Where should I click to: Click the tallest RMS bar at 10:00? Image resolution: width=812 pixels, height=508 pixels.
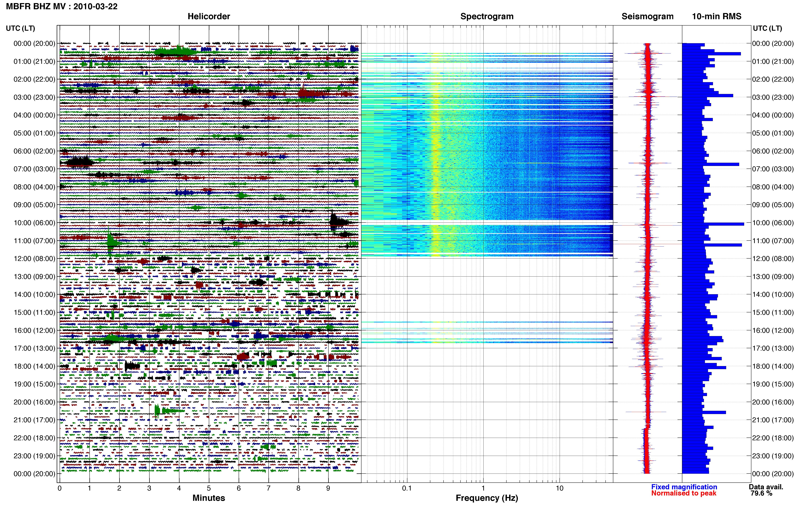pyautogui.click(x=713, y=224)
